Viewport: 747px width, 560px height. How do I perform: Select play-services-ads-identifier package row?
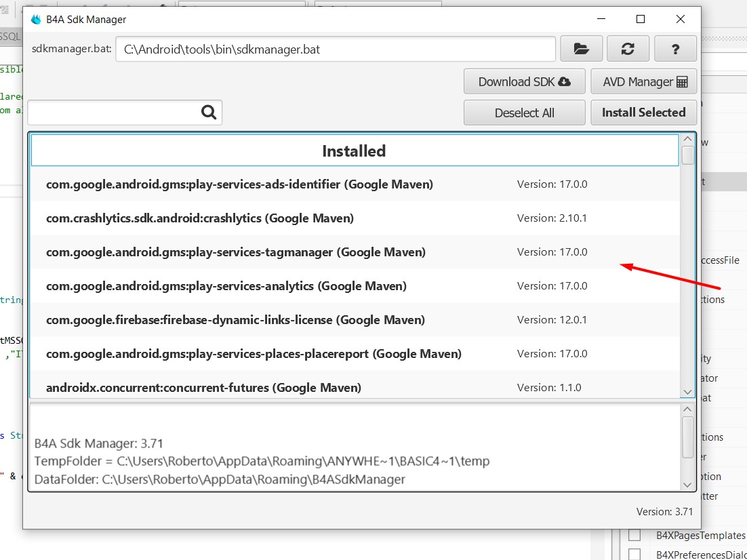coord(355,184)
